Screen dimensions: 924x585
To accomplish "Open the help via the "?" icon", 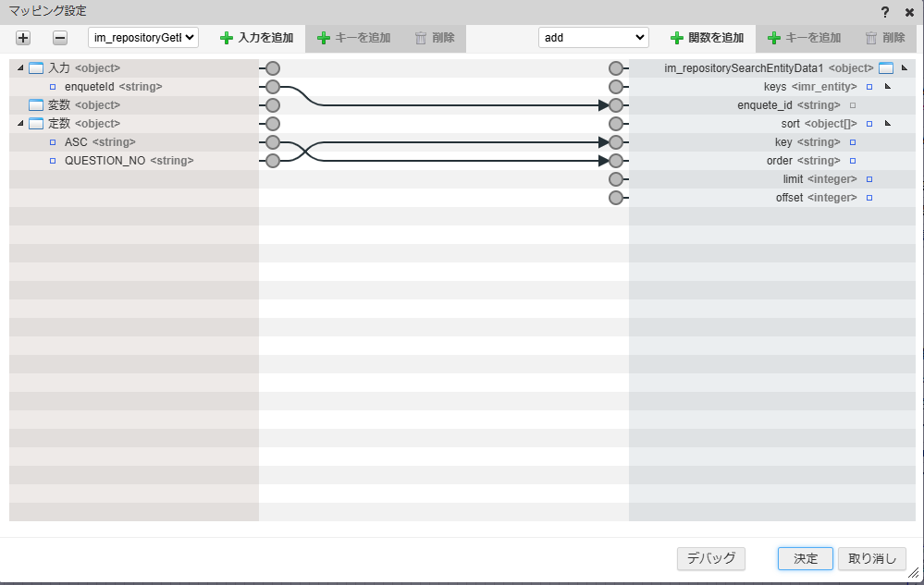I will click(x=884, y=13).
